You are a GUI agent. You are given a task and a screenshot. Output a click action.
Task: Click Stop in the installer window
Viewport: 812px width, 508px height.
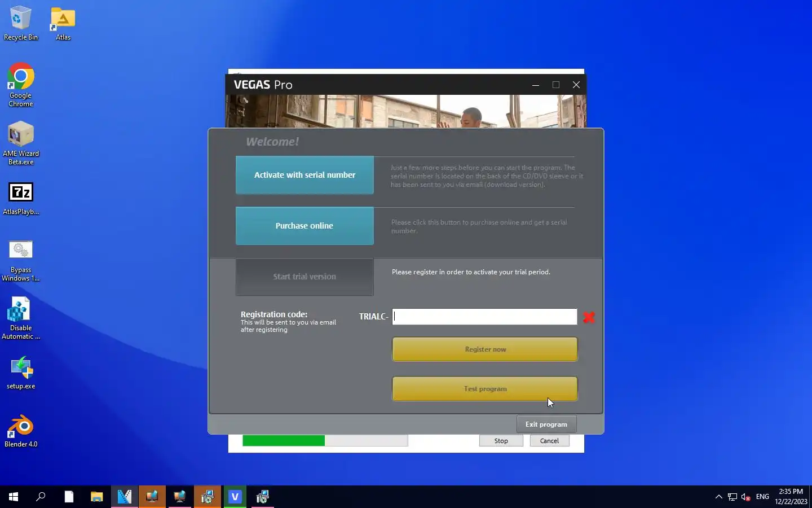tap(501, 441)
